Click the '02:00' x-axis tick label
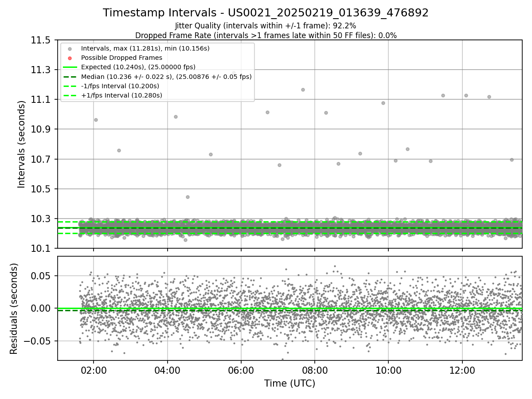532x399 pixels. pyautogui.click(x=93, y=370)
